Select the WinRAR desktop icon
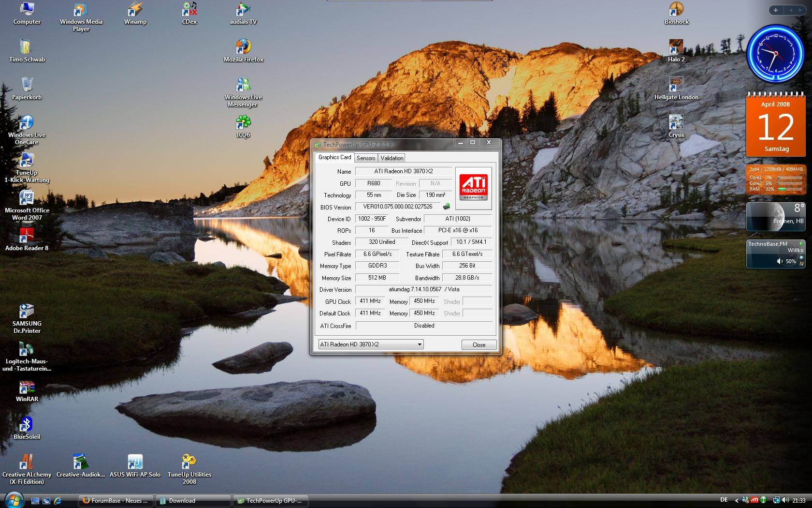812x508 pixels. coord(27,390)
